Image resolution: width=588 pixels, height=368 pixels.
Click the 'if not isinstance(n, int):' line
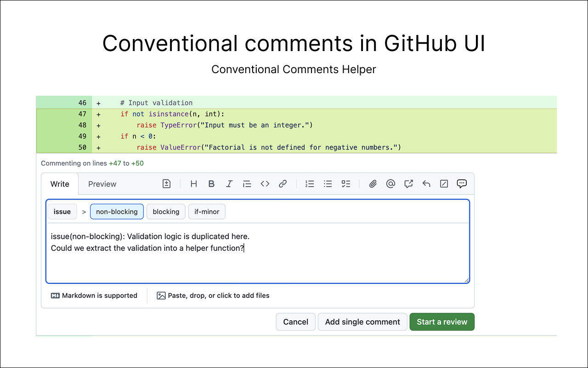172,114
